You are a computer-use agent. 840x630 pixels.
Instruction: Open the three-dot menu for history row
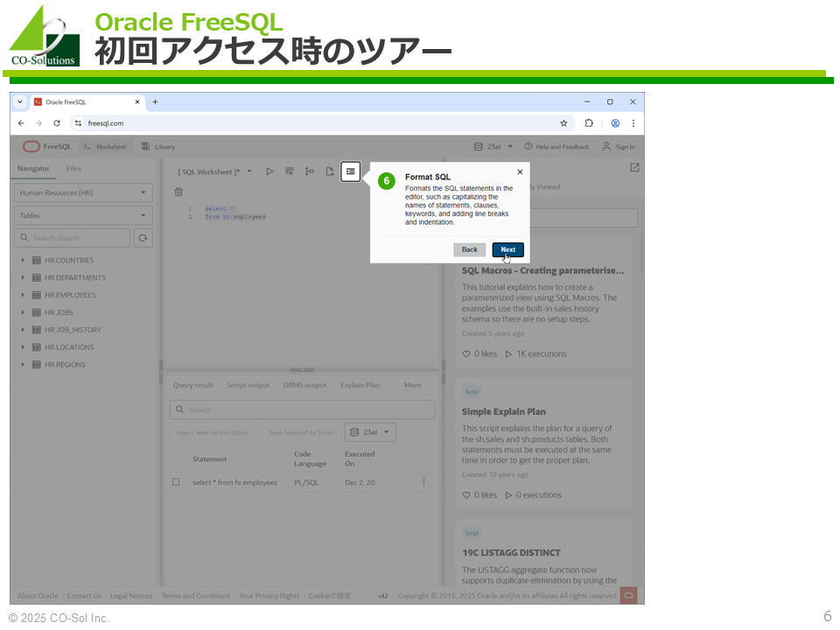(x=424, y=482)
